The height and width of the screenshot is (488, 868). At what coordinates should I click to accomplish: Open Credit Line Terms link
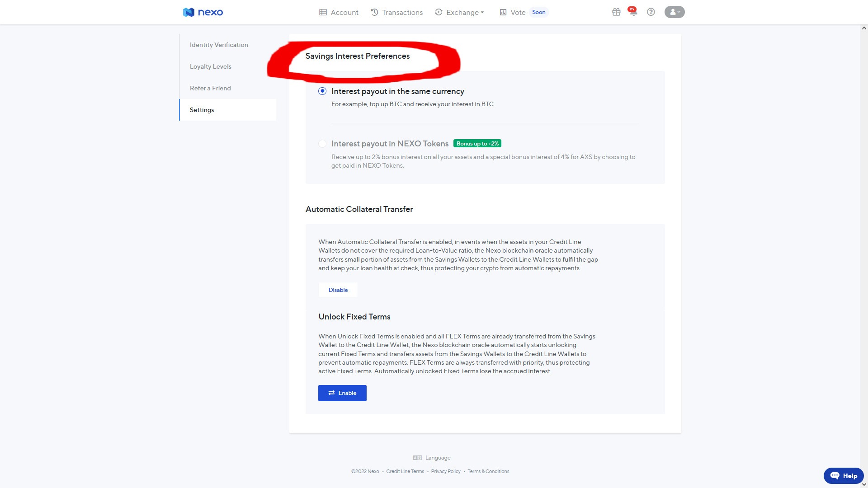(x=405, y=471)
